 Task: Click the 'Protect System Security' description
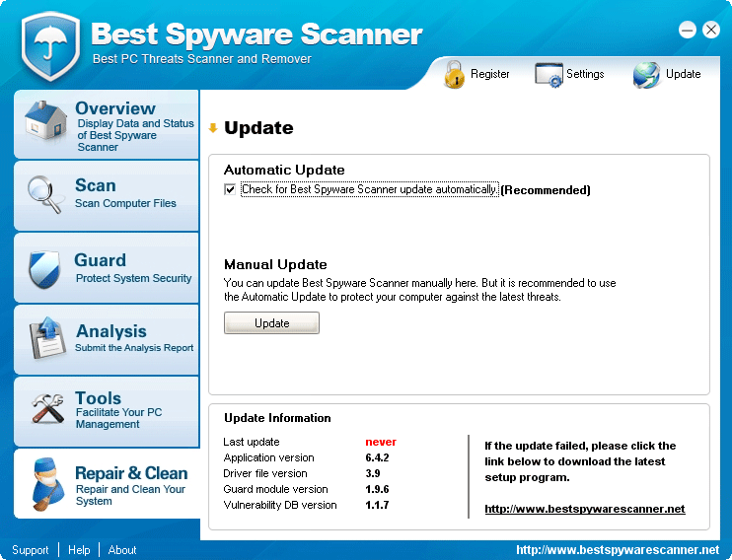pyautogui.click(x=133, y=279)
